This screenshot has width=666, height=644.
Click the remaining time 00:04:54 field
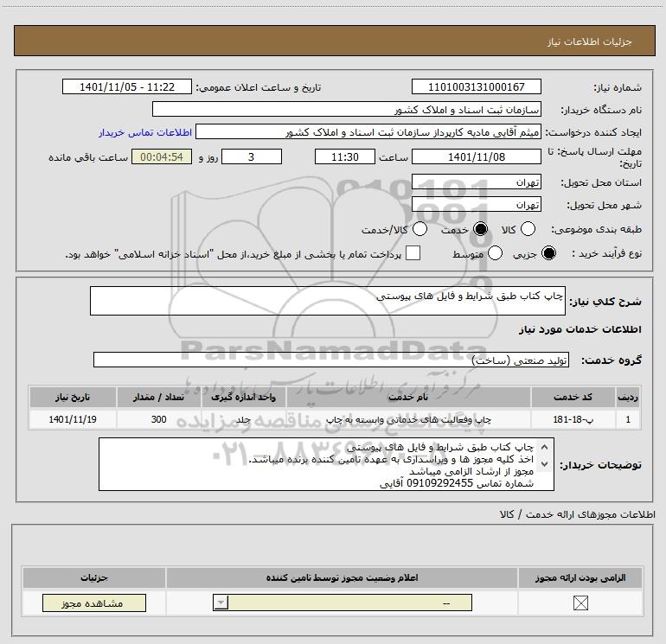click(x=162, y=156)
